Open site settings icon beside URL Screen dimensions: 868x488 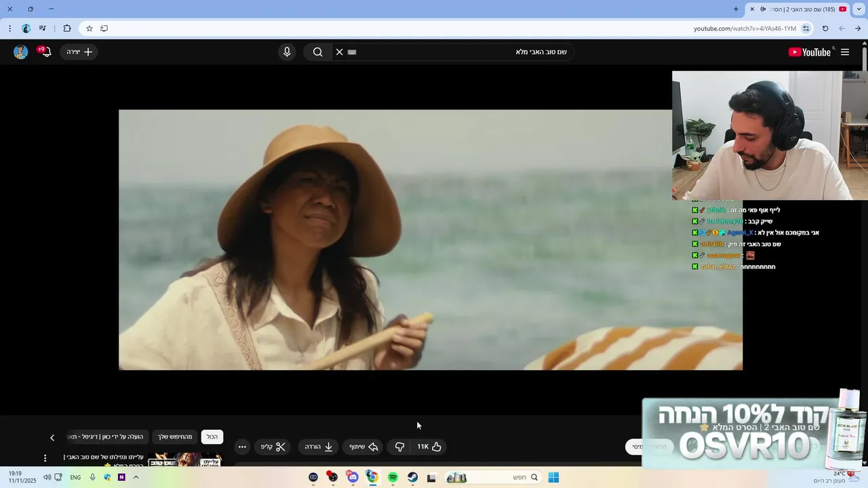tap(806, 28)
